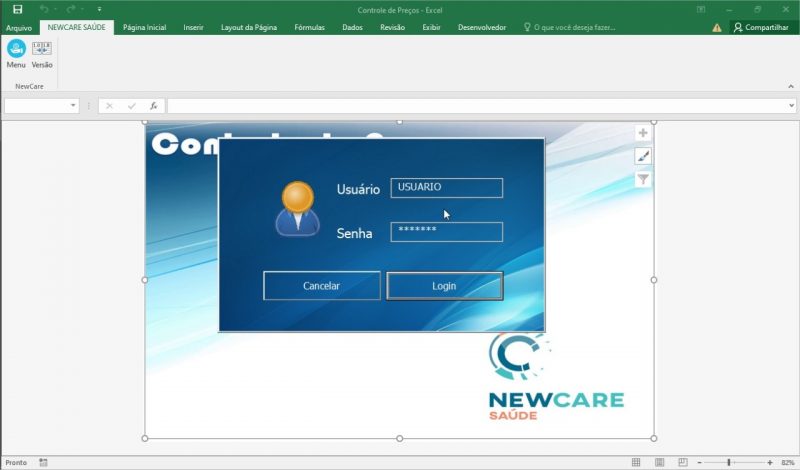This screenshot has height=470, width=800.
Task: Click the Cancelar button
Action: tap(321, 286)
